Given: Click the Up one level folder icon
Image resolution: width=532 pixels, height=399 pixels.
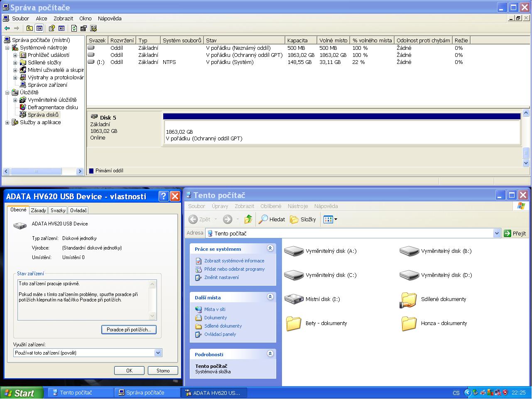Looking at the screenshot, I should 29,28.
